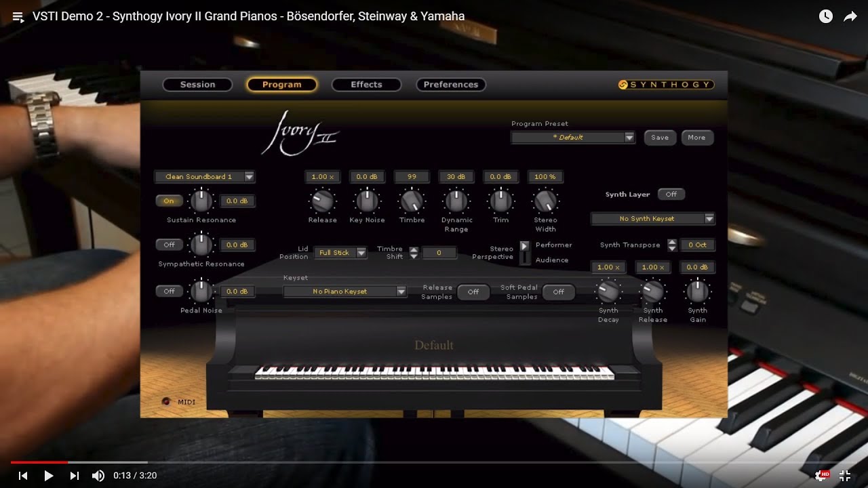Mute the video volume speaker icon

pyautogui.click(x=98, y=476)
